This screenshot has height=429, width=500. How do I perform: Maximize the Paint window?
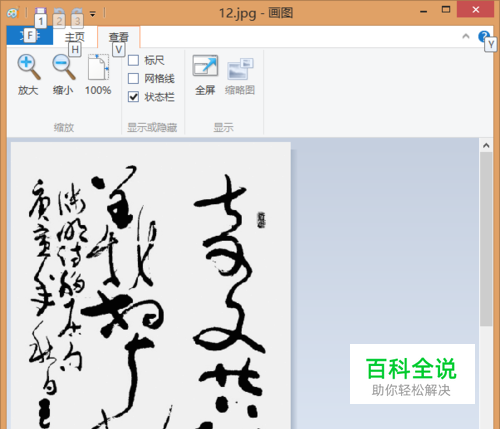[446, 10]
